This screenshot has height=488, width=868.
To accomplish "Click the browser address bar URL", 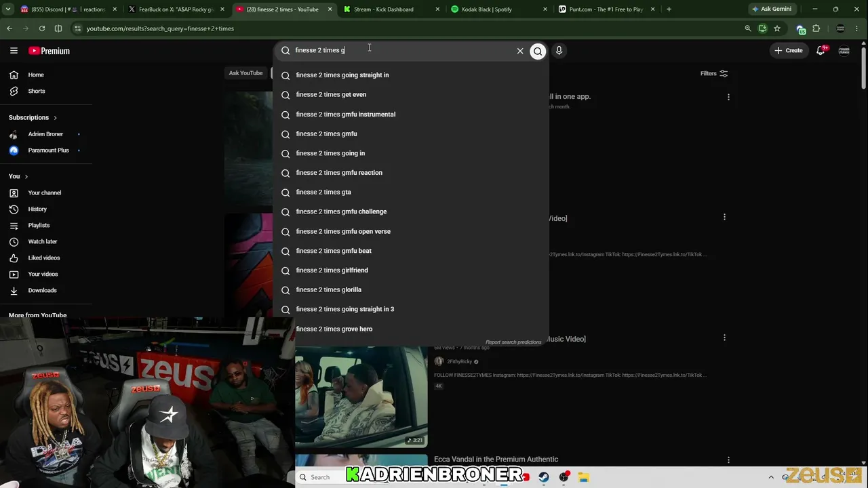I will [160, 28].
